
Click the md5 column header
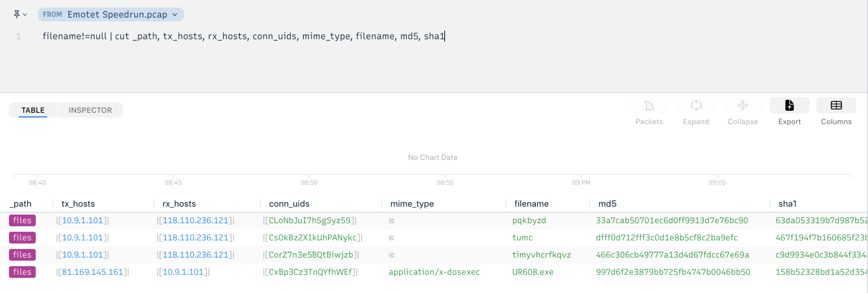[x=607, y=204]
